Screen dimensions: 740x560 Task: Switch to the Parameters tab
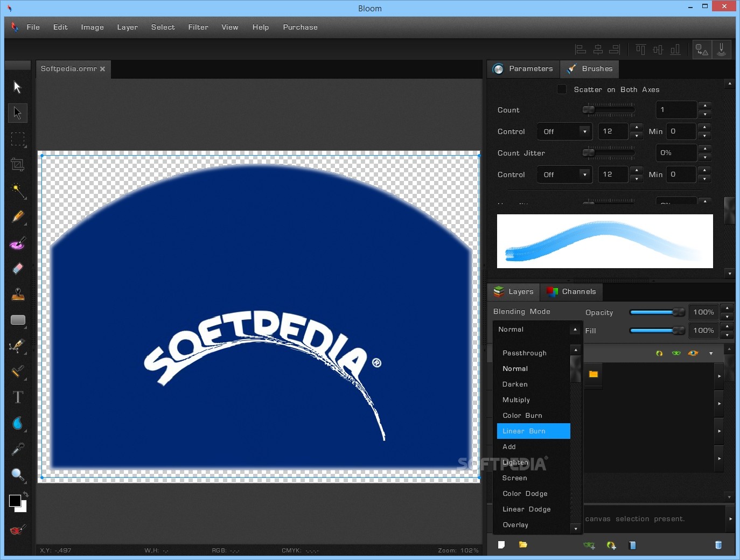point(523,68)
